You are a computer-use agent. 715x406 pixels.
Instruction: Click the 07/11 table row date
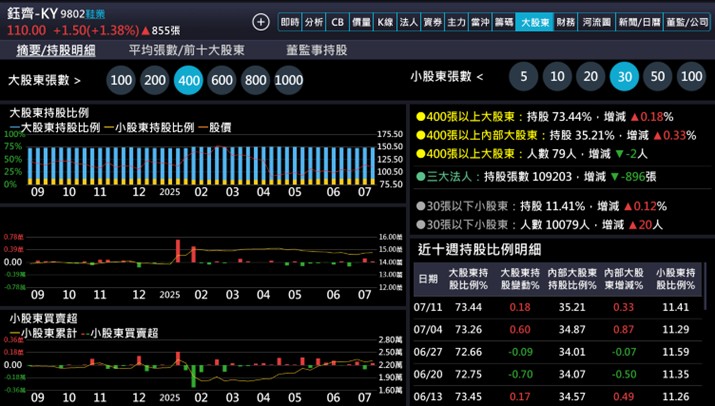[428, 307]
